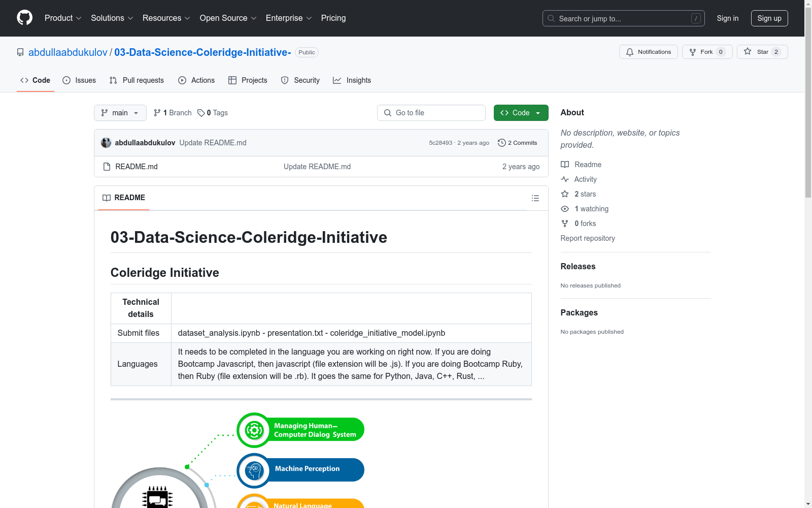
Task: View the 0 Tags link
Action: 213,113
